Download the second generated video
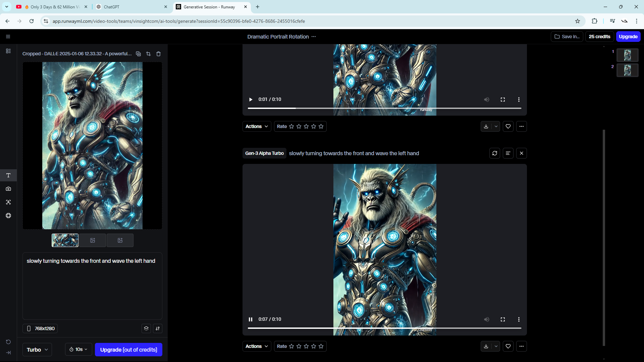644x362 pixels. pyautogui.click(x=486, y=346)
